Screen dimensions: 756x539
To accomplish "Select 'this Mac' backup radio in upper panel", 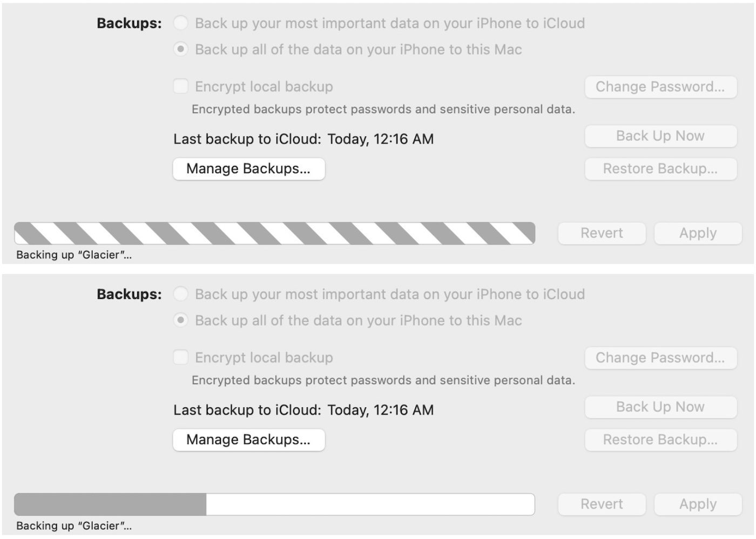I will tap(181, 49).
